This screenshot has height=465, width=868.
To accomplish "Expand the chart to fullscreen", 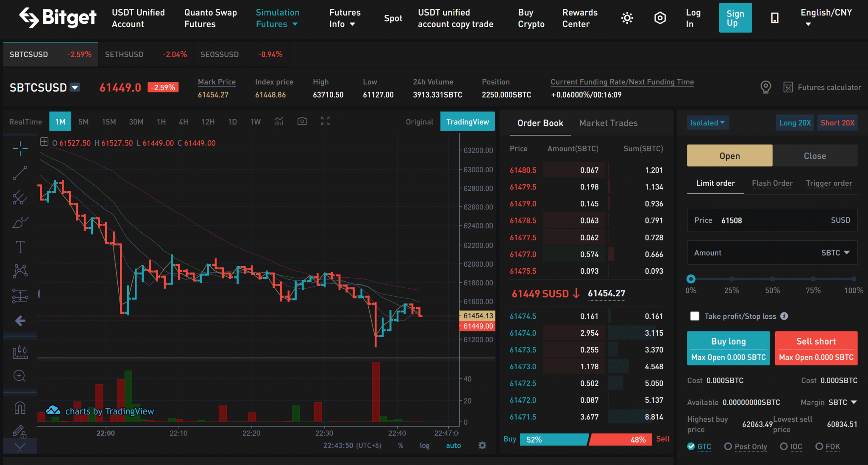I will click(x=325, y=121).
